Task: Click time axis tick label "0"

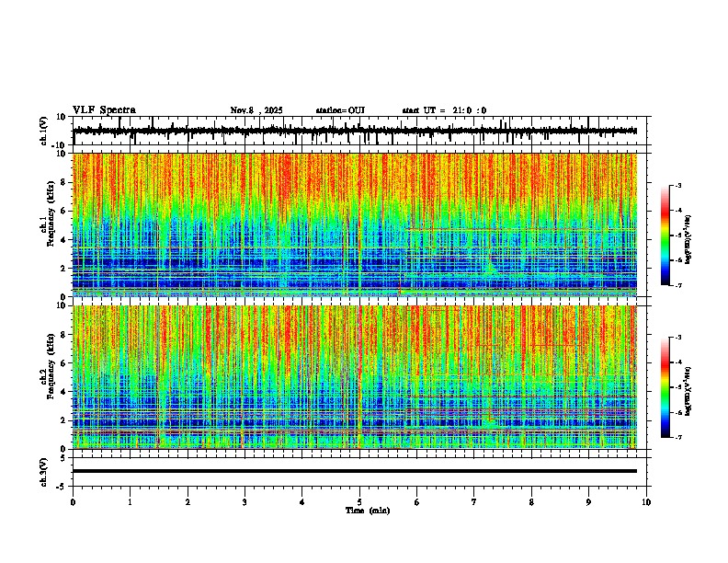Action: (73, 502)
